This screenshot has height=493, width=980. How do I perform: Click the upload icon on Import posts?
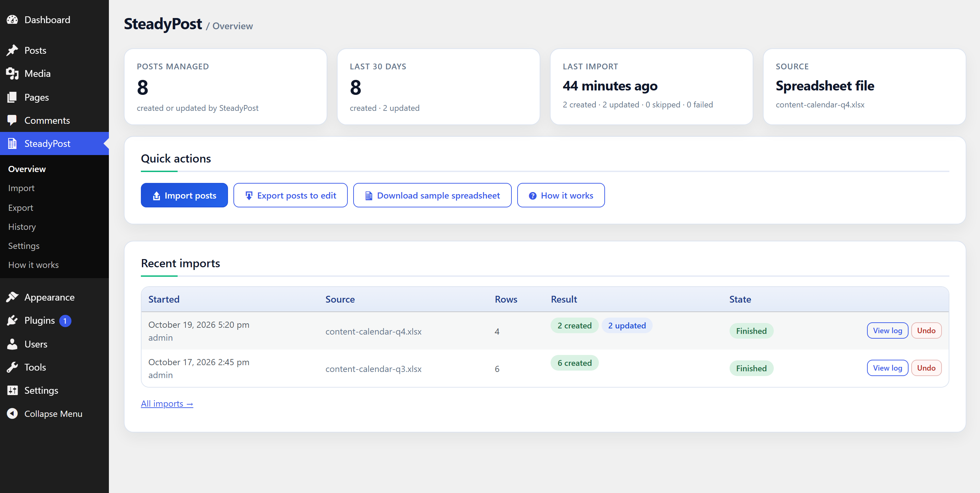click(x=157, y=196)
